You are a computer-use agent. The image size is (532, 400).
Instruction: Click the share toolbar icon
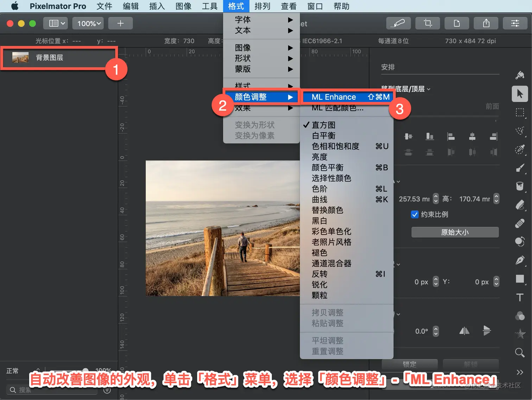(486, 23)
